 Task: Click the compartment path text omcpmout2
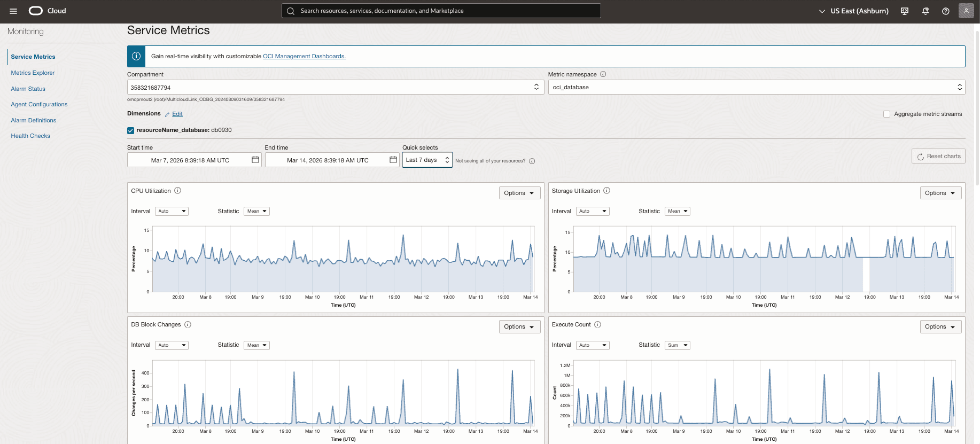point(206,99)
